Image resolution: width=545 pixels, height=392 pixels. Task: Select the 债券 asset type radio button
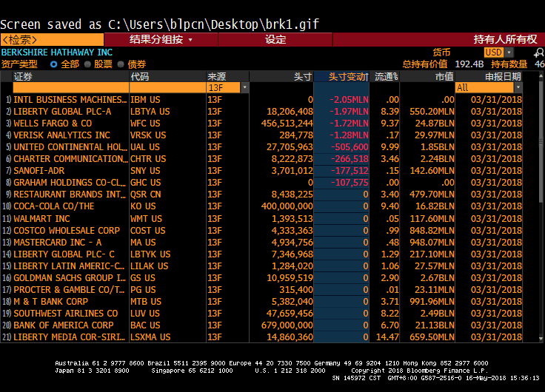click(x=121, y=64)
